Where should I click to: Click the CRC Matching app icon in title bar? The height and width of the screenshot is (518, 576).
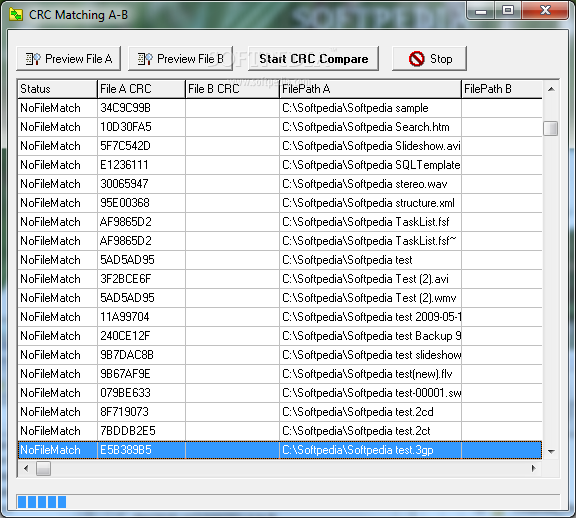tap(15, 15)
